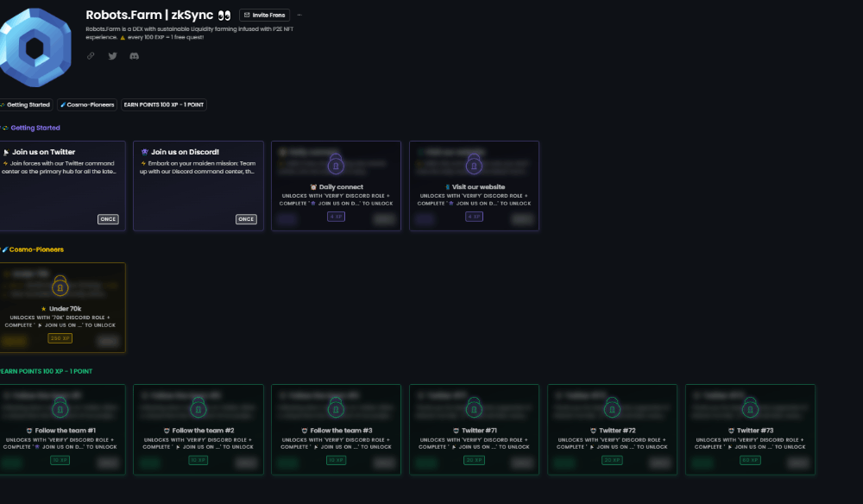Select the Under 70k quest title
Image resolution: width=863 pixels, height=504 pixels.
(65, 309)
